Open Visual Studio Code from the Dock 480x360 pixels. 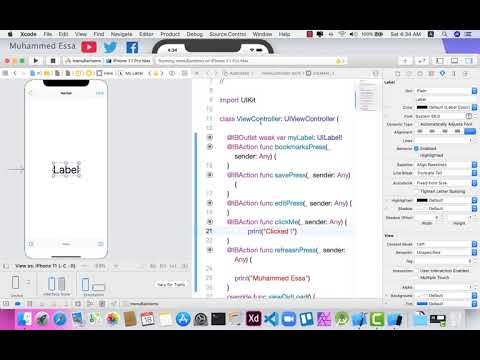pos(271,319)
